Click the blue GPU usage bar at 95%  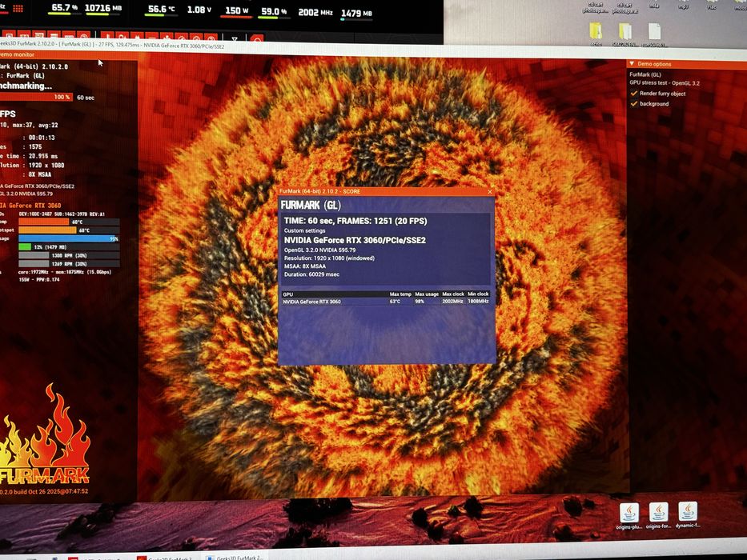pyautogui.click(x=69, y=238)
